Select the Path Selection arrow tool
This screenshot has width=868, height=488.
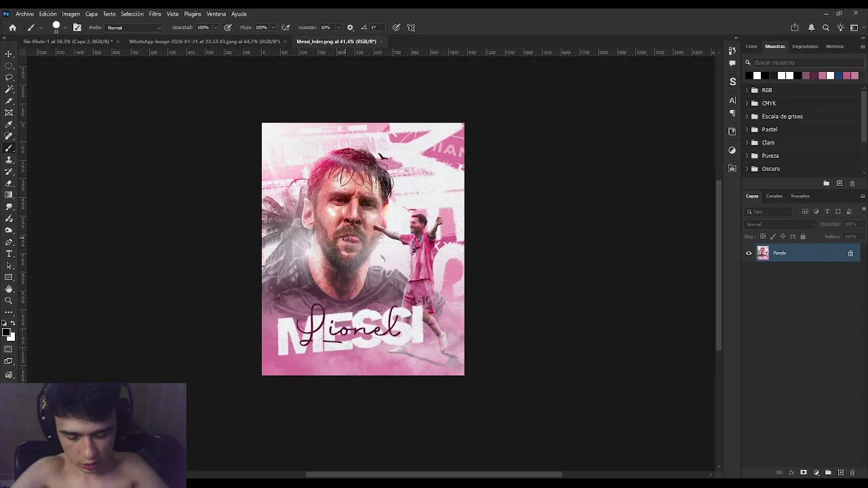pos(9,266)
